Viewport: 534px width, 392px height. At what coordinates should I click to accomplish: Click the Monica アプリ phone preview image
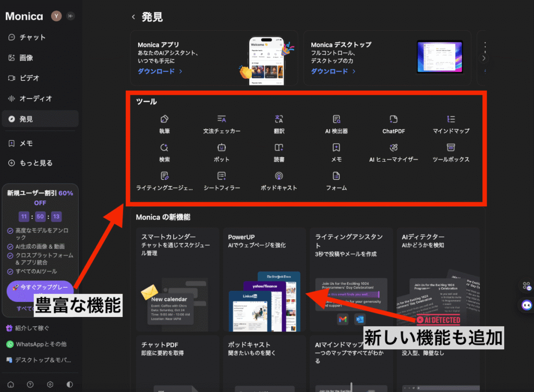click(266, 60)
